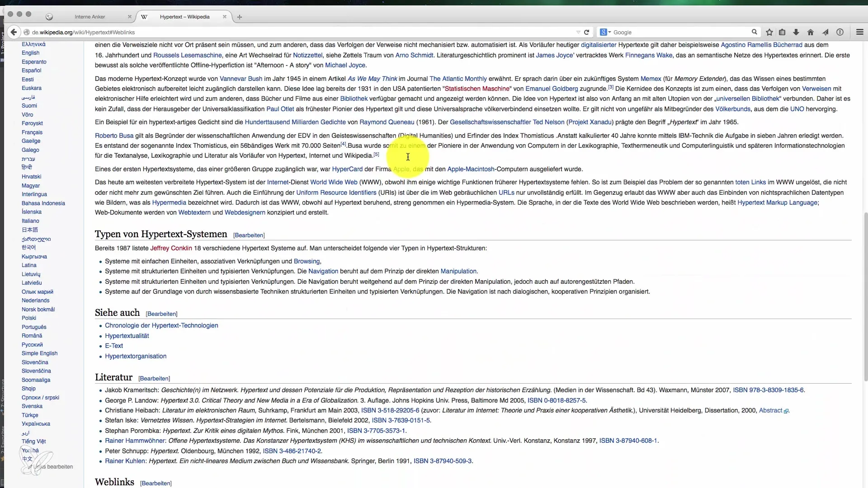This screenshot has width=868, height=488.
Task: Open the Hypertext Markup Language link
Action: coord(777,202)
